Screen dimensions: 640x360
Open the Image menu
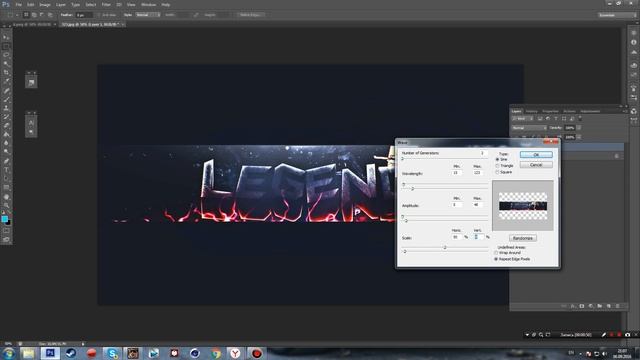[45, 4]
